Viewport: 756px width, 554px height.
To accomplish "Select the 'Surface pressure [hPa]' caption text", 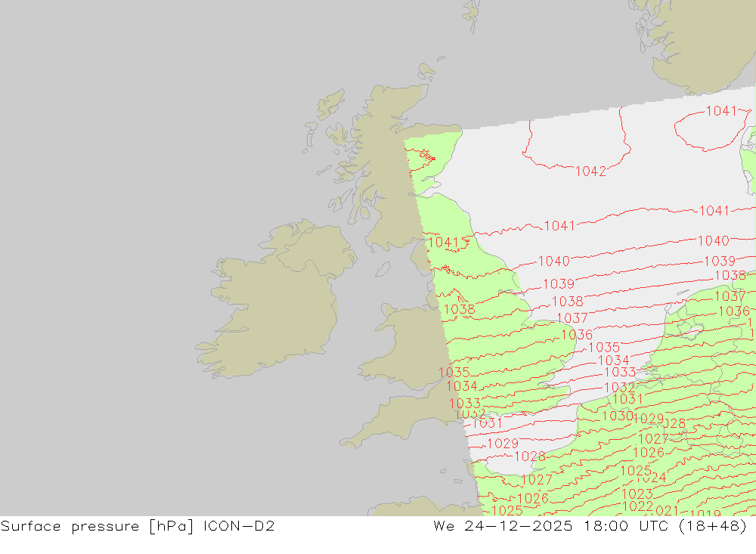I will click(x=98, y=526).
